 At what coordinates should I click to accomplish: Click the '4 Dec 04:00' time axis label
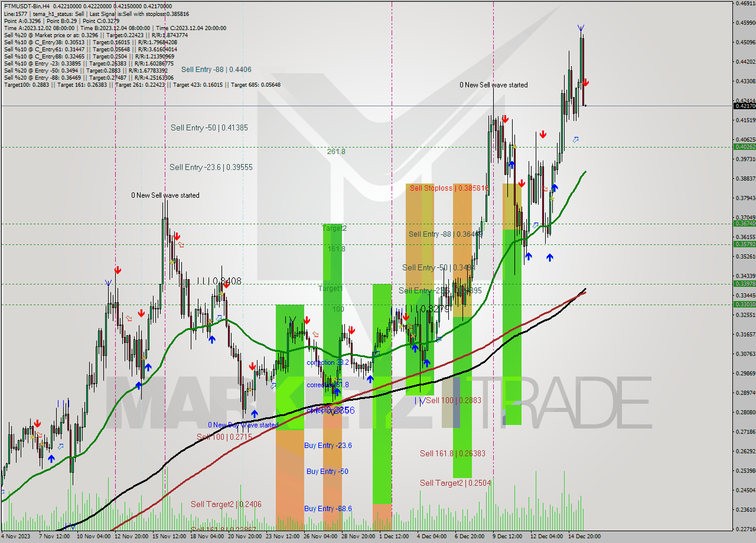(x=432, y=537)
